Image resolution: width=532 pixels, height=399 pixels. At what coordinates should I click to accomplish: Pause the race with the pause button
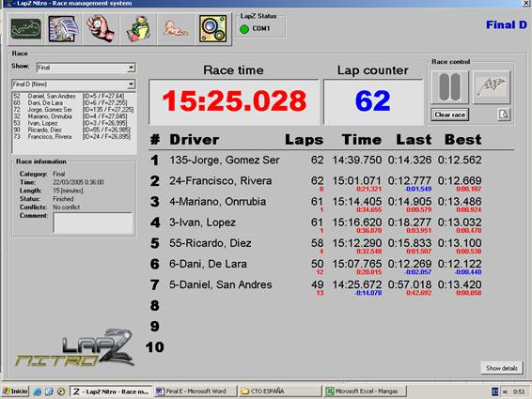tap(449, 87)
